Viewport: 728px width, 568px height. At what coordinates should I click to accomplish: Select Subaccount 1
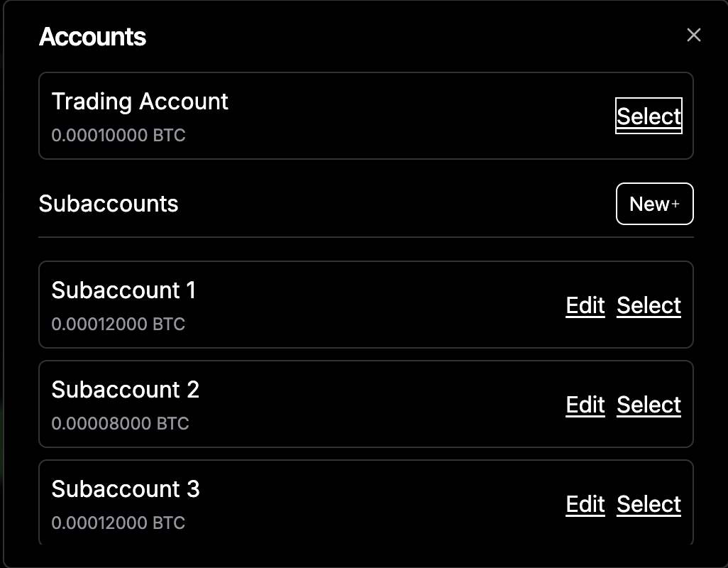[648, 305]
